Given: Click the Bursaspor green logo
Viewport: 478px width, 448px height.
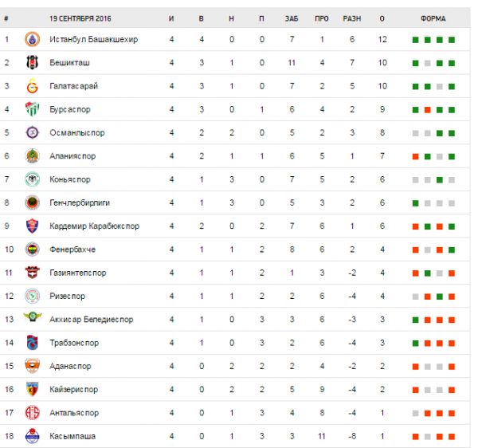Looking at the screenshot, I should point(33,109).
